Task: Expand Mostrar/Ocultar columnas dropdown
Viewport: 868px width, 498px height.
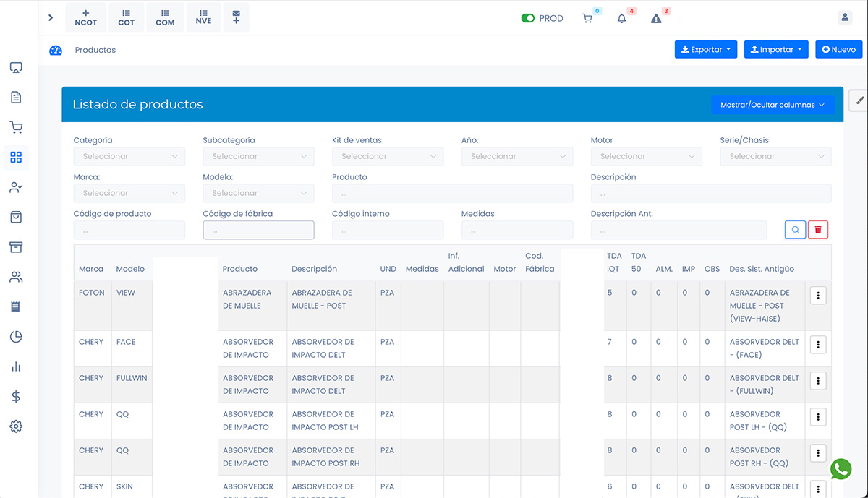Action: [772, 105]
